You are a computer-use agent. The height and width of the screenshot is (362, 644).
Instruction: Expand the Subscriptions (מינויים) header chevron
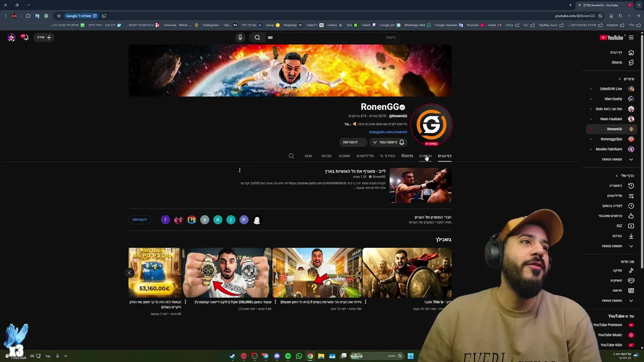pos(620,79)
